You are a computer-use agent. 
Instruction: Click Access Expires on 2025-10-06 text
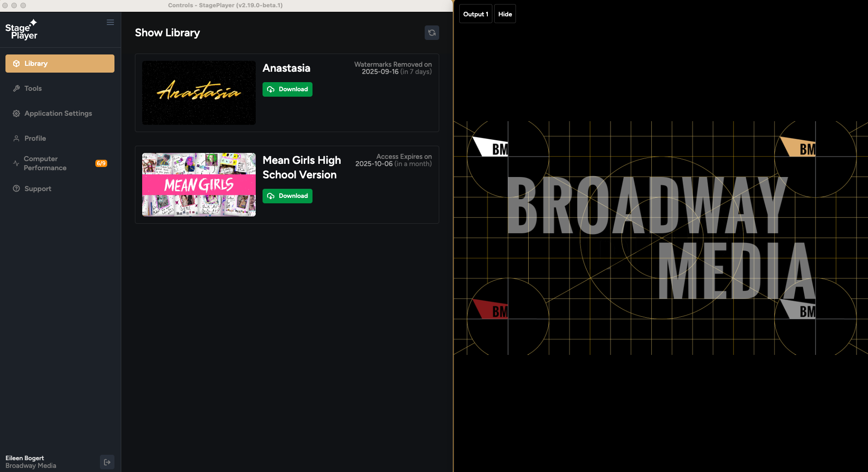[393, 160]
